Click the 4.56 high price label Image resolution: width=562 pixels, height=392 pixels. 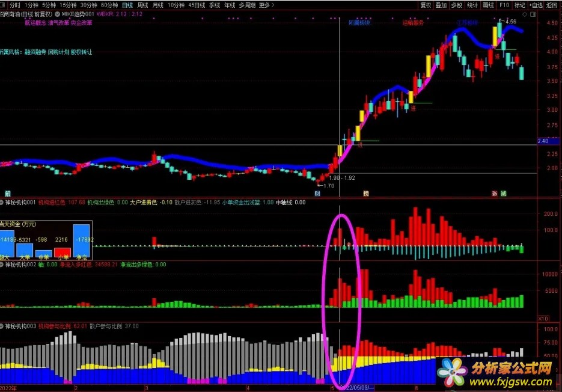tap(511, 22)
